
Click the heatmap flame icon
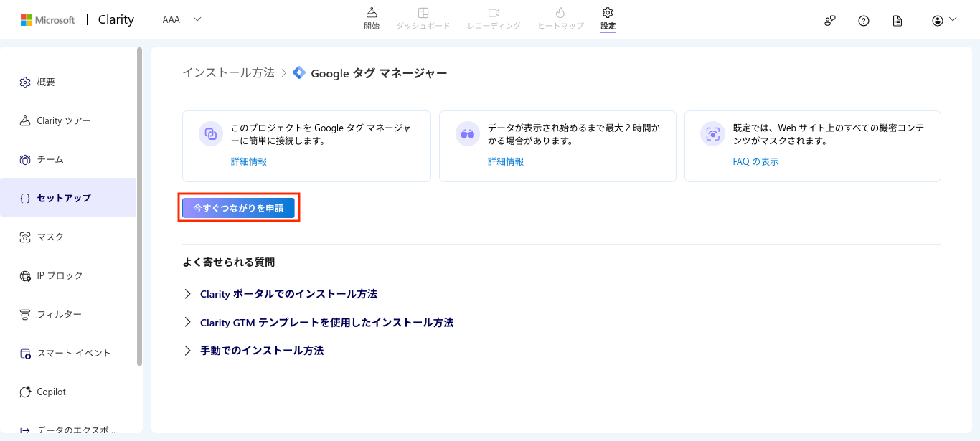pos(561,13)
